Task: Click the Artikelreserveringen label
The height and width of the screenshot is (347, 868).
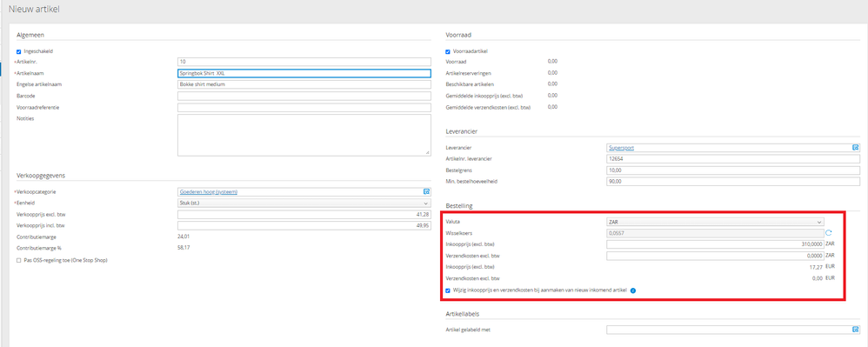Action: (468, 73)
